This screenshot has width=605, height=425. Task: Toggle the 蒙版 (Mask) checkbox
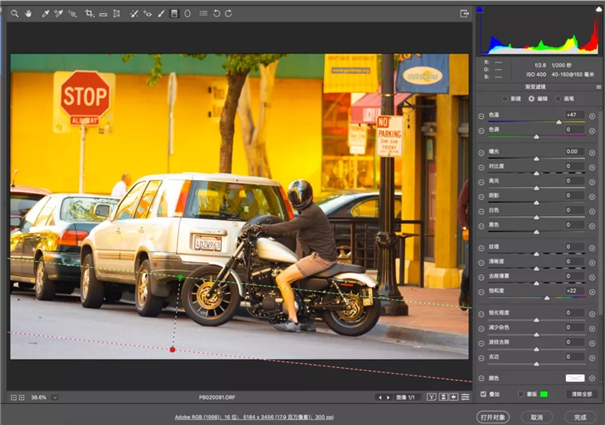pyautogui.click(x=521, y=394)
